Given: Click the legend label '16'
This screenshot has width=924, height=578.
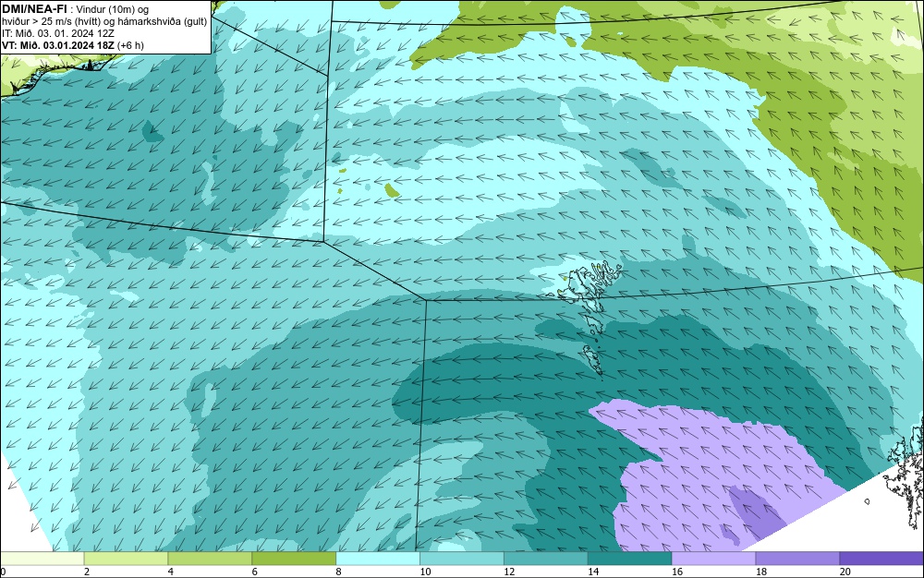Looking at the screenshot, I should [677, 572].
